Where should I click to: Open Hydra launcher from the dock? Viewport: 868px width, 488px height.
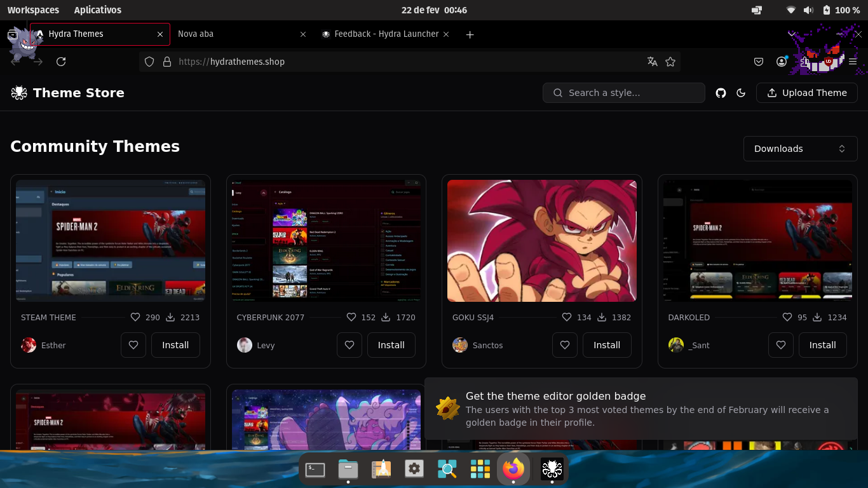tap(552, 470)
